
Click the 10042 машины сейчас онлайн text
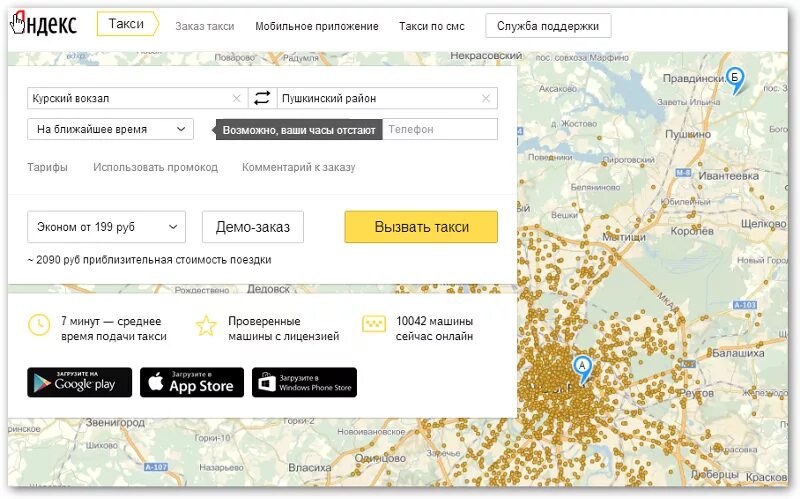click(x=434, y=329)
